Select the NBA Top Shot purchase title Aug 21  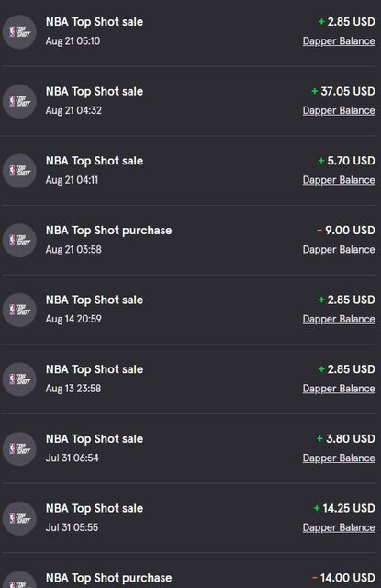pos(108,231)
